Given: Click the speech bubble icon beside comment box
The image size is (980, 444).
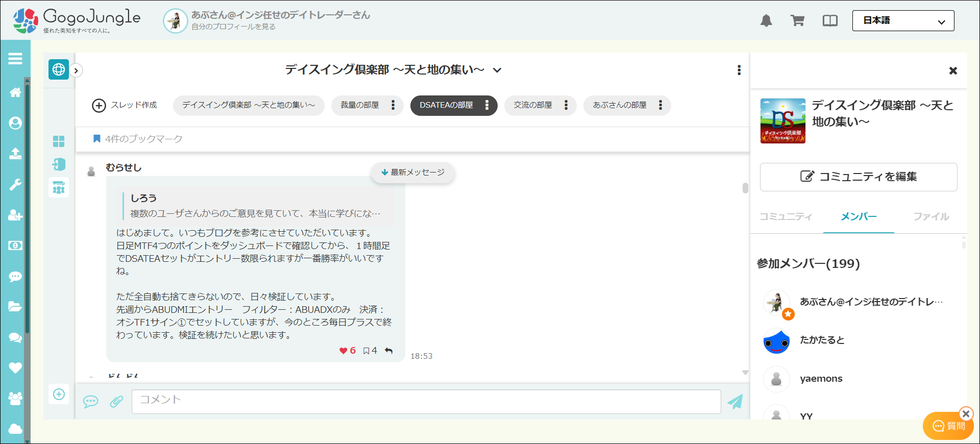Looking at the screenshot, I should 91,402.
